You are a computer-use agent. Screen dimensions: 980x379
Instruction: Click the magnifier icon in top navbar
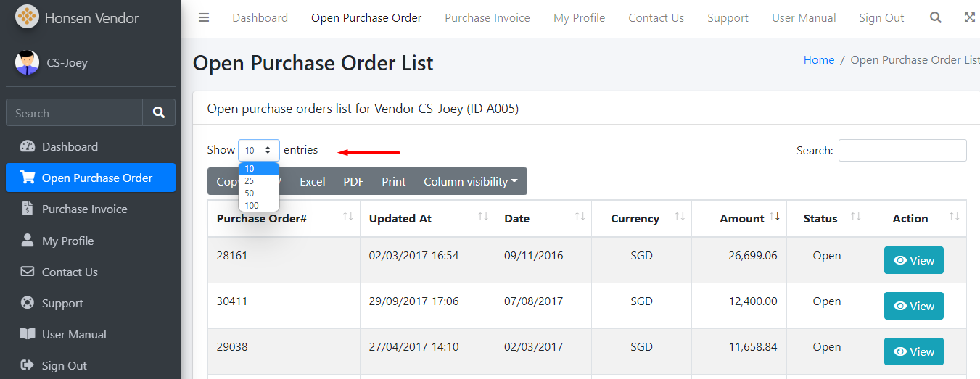pos(936,18)
